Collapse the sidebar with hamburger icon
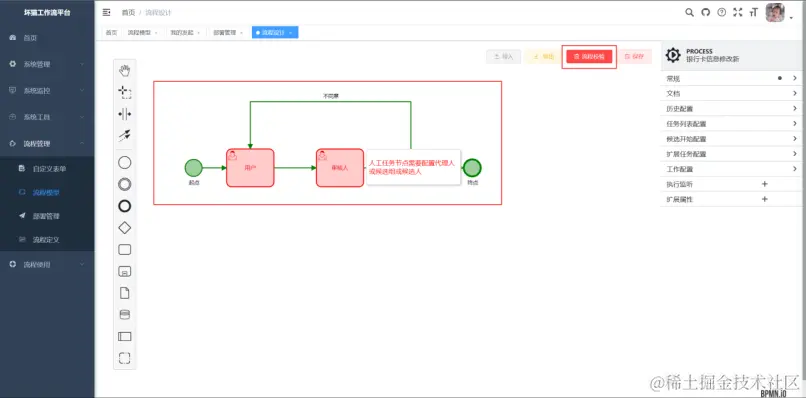 click(x=106, y=12)
